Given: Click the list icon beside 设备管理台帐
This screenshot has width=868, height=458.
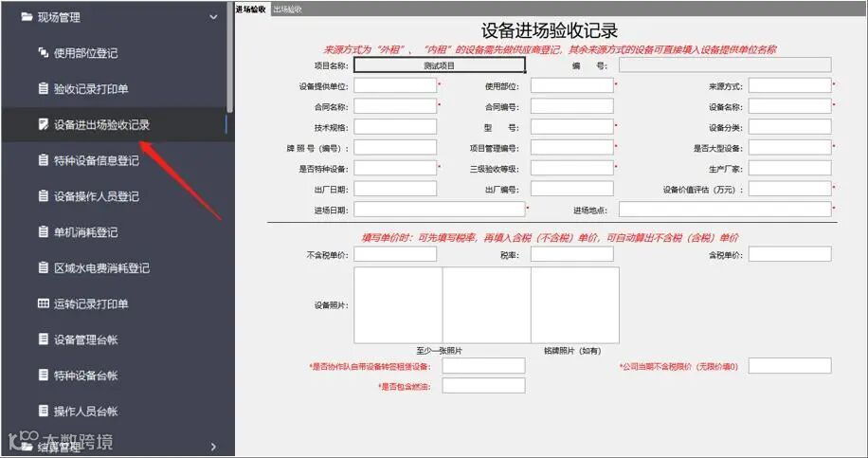Looking at the screenshot, I should coord(44,339).
